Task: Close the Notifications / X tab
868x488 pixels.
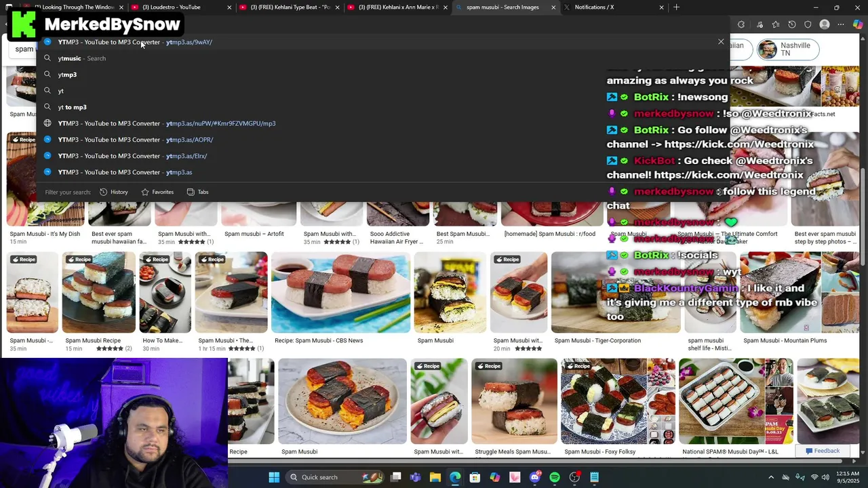Action: [x=661, y=7]
